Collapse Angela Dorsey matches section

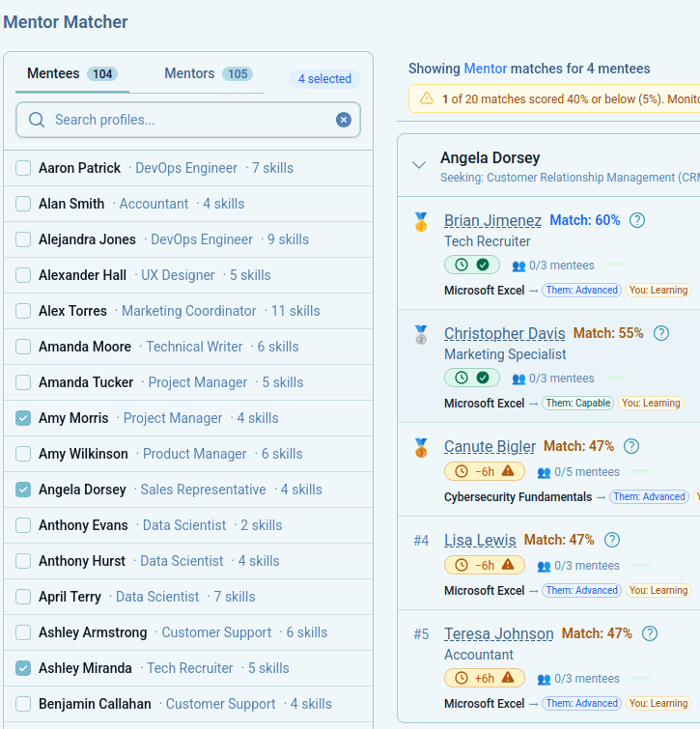419,165
